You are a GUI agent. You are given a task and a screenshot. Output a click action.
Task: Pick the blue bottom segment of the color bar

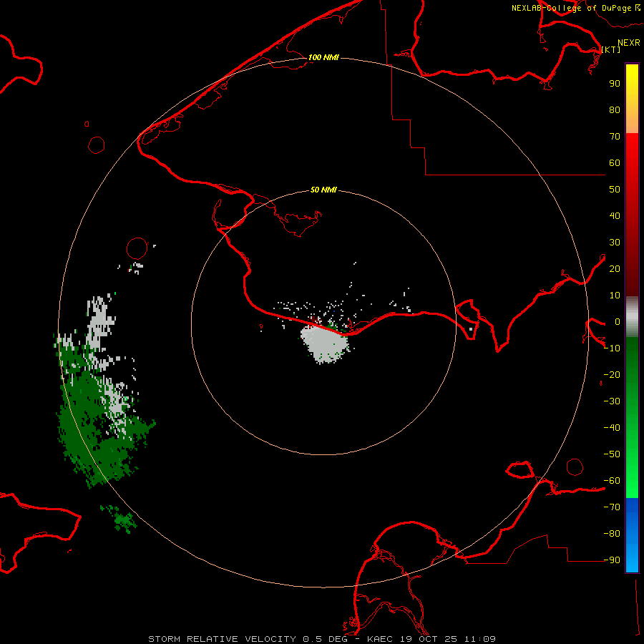tap(632, 535)
